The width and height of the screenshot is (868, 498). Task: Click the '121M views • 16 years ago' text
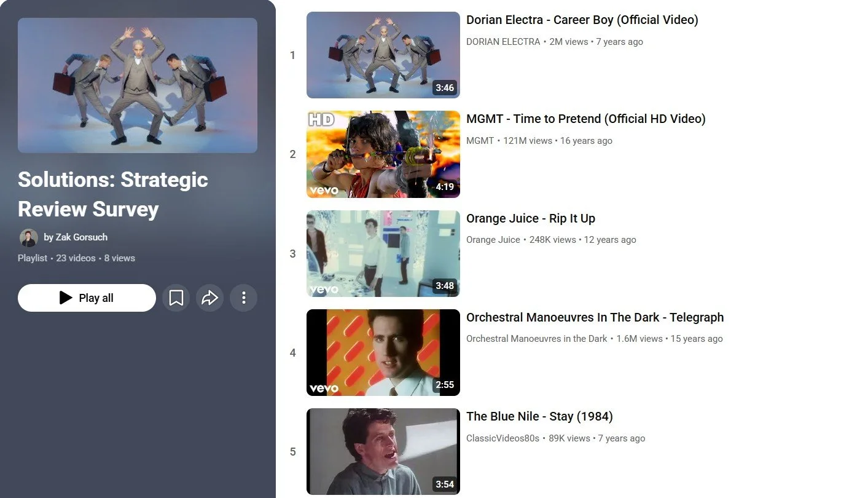(558, 141)
